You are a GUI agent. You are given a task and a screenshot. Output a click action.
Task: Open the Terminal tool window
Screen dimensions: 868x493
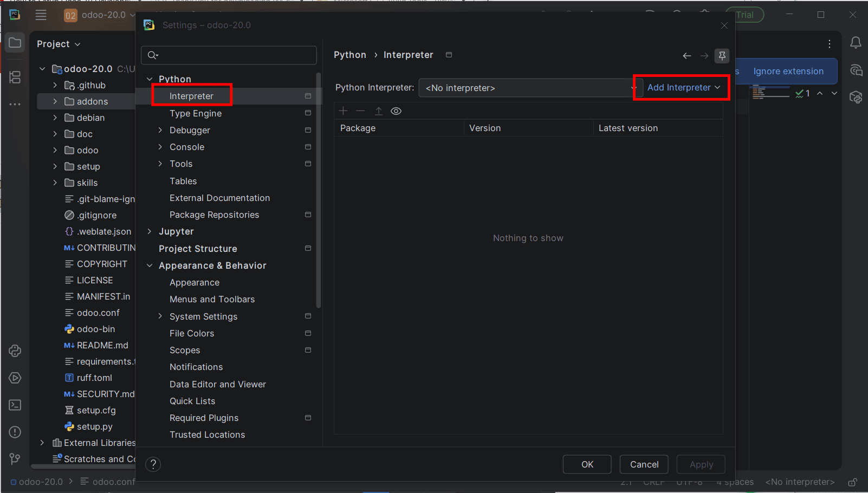pyautogui.click(x=15, y=405)
